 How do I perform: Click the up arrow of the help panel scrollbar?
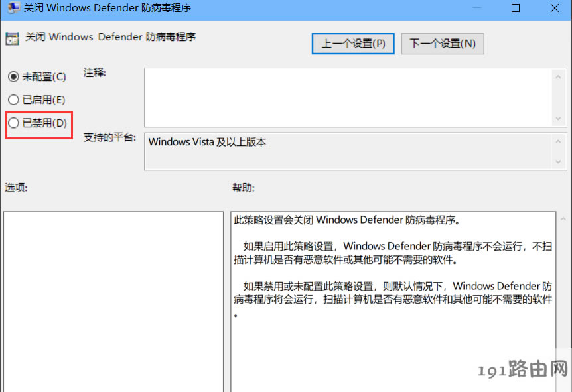coord(563,219)
